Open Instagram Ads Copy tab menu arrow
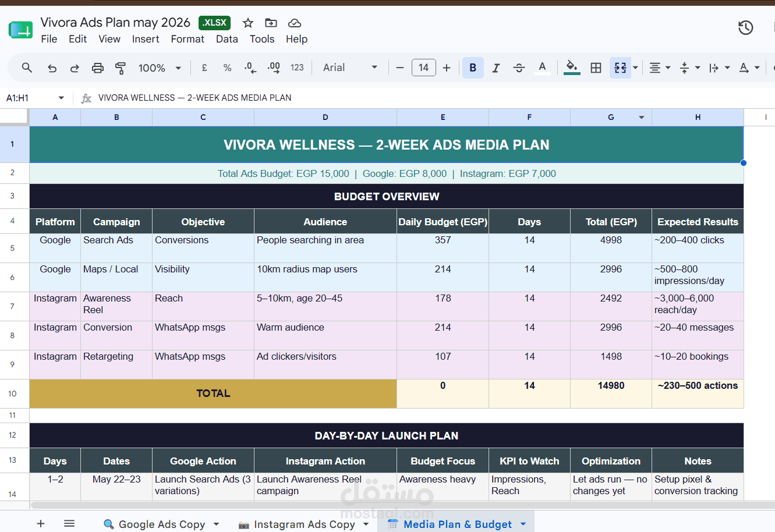 366,524
